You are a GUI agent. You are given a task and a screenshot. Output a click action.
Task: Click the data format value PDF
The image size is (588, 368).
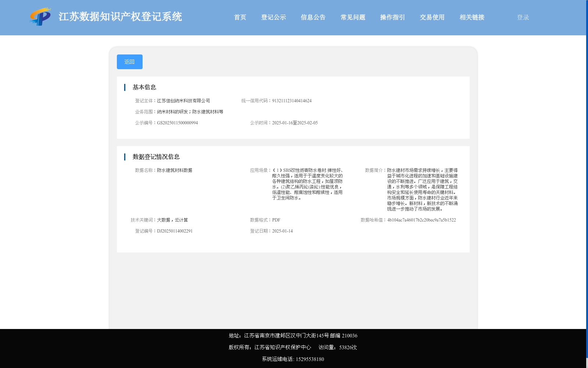coord(276,220)
